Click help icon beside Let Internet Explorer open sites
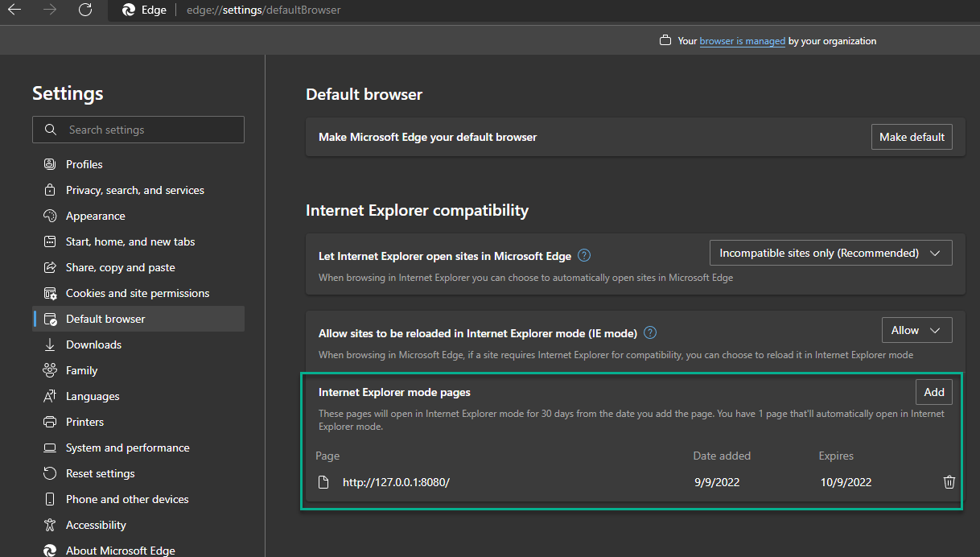980x557 pixels. pos(585,256)
